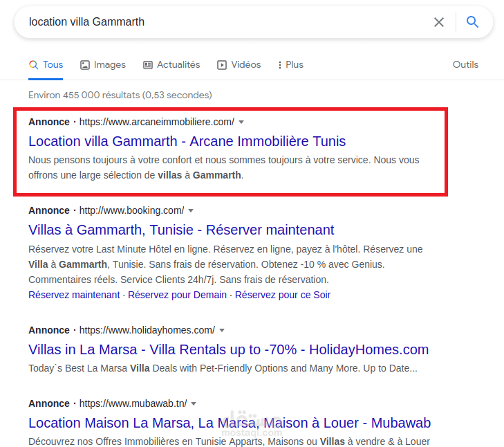Open Location Maison La Marsa Mubawab result

(230, 423)
